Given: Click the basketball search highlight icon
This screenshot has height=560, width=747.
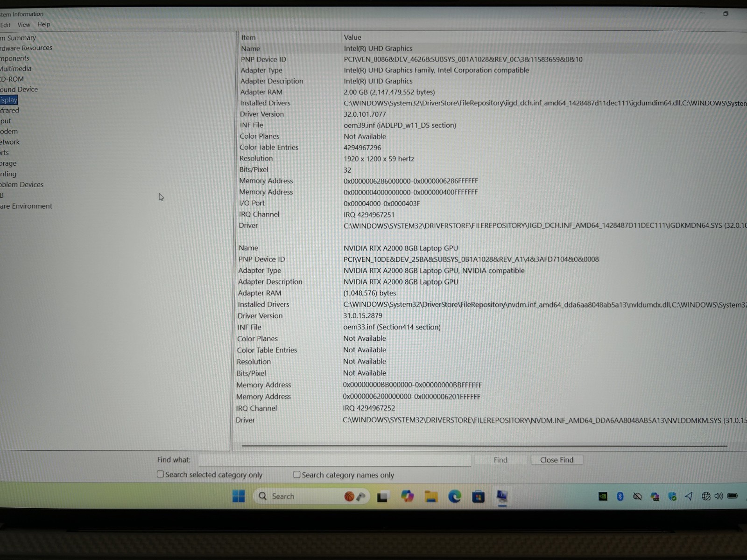Looking at the screenshot, I should [349, 497].
